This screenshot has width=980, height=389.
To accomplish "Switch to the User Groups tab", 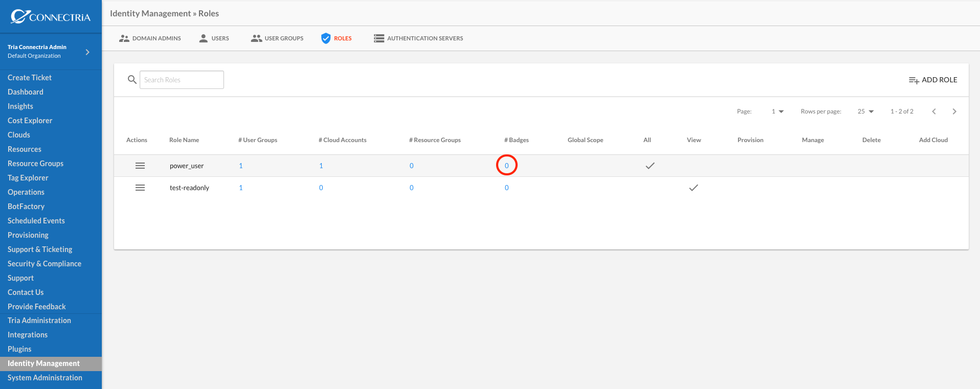I will coord(277,38).
